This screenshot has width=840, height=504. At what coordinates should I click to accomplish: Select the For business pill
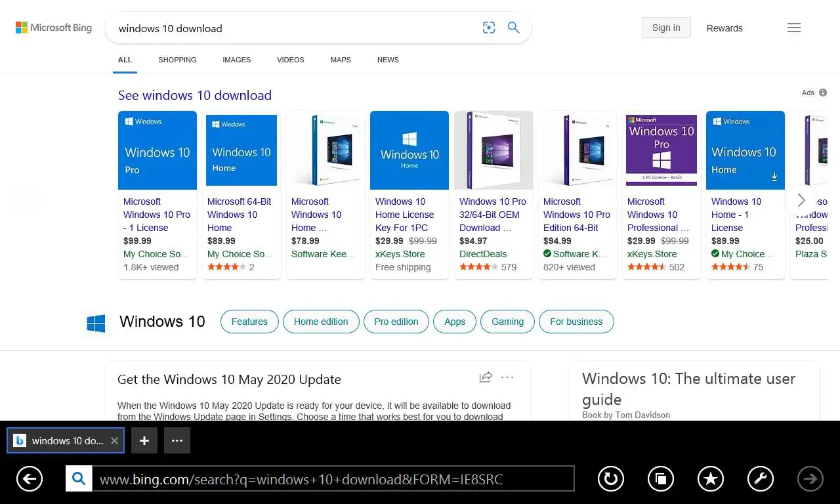coord(576,322)
